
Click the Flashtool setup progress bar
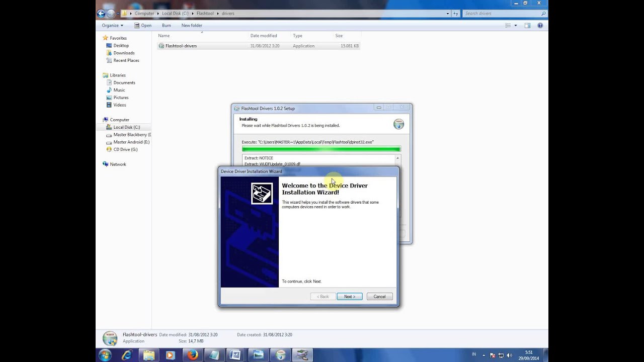[x=321, y=149]
